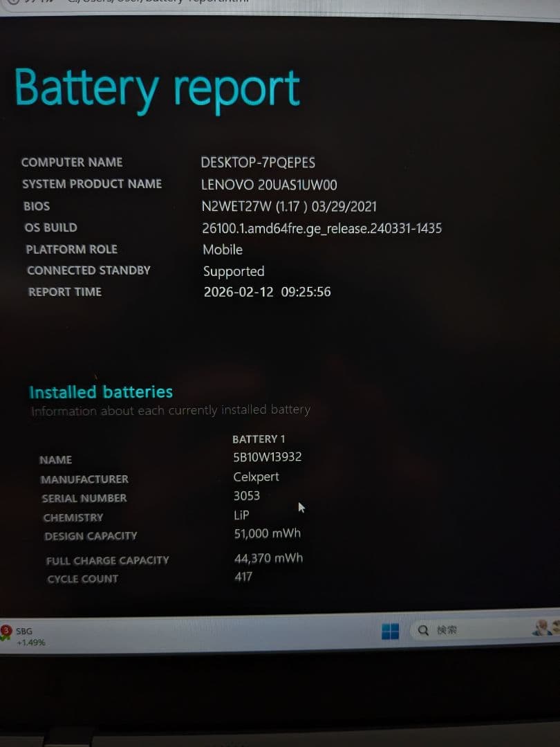
Task: Click the FULL CHARGE CAPACITY label
Action: (108, 561)
